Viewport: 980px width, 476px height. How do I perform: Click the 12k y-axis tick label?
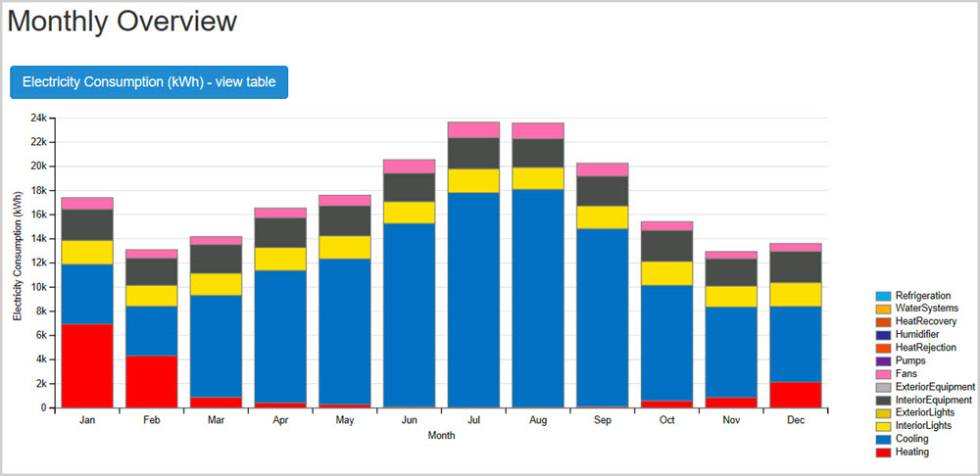tap(38, 262)
